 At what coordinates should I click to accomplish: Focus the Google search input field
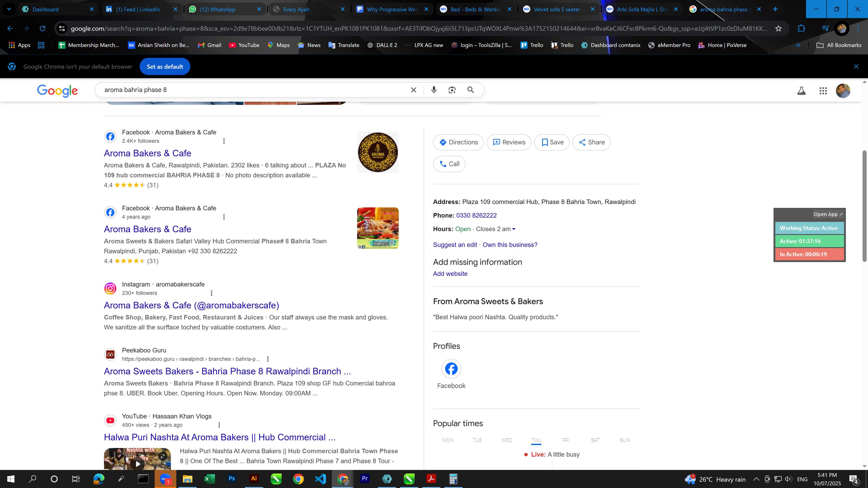[x=253, y=90]
